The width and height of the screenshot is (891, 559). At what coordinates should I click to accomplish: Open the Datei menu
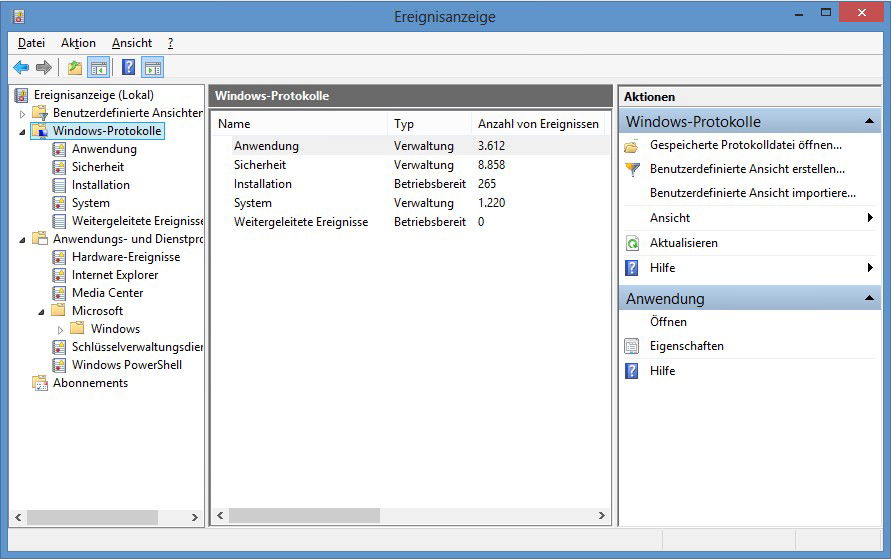coord(31,43)
